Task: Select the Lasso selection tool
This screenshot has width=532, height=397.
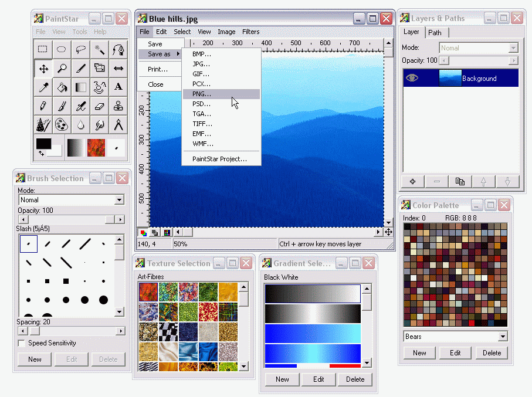Action: (80, 49)
